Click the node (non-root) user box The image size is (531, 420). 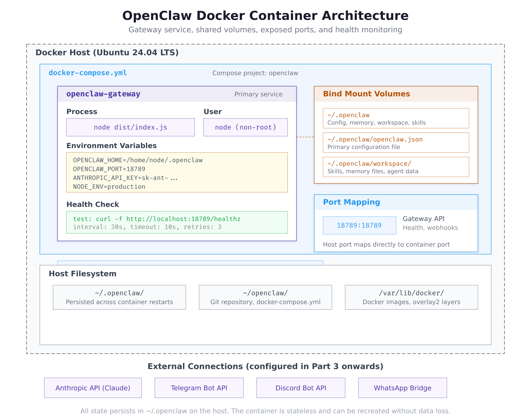tap(245, 127)
